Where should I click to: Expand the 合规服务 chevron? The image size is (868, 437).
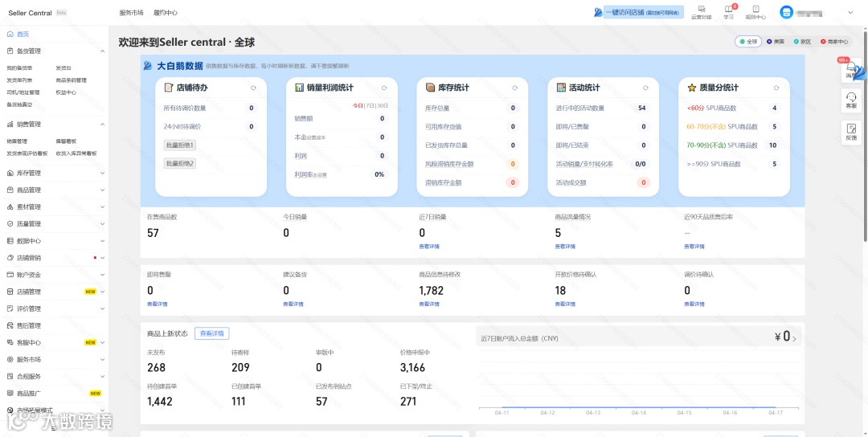[102, 377]
